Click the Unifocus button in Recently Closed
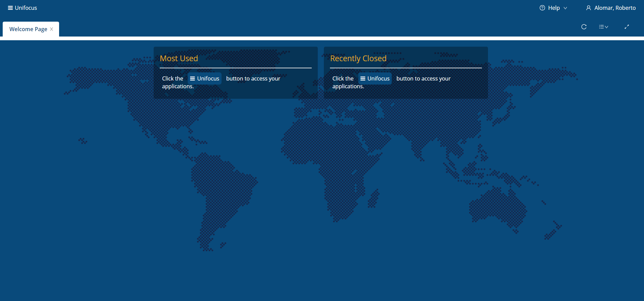The image size is (644, 301). [375, 78]
